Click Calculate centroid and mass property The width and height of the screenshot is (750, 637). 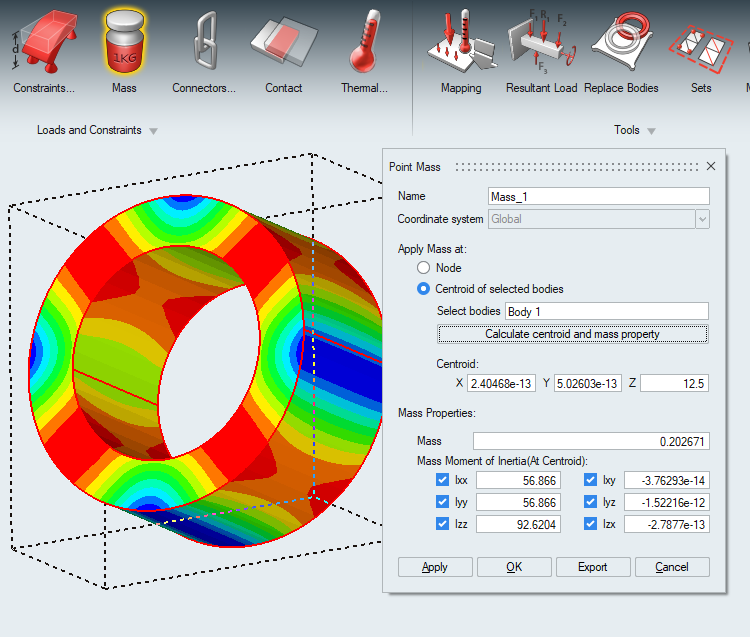[573, 334]
